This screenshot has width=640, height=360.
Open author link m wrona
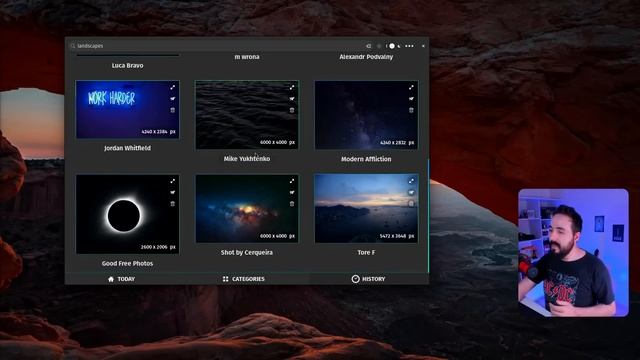(247, 57)
